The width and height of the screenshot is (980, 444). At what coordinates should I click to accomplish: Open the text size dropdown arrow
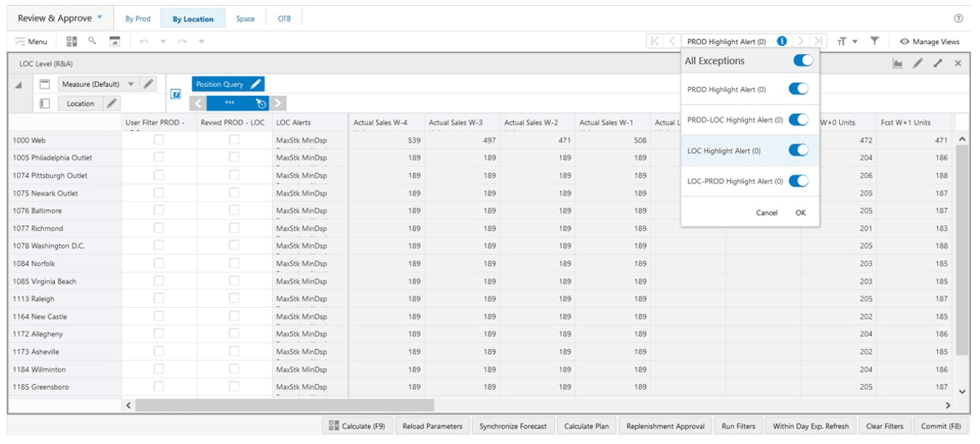coord(855,42)
